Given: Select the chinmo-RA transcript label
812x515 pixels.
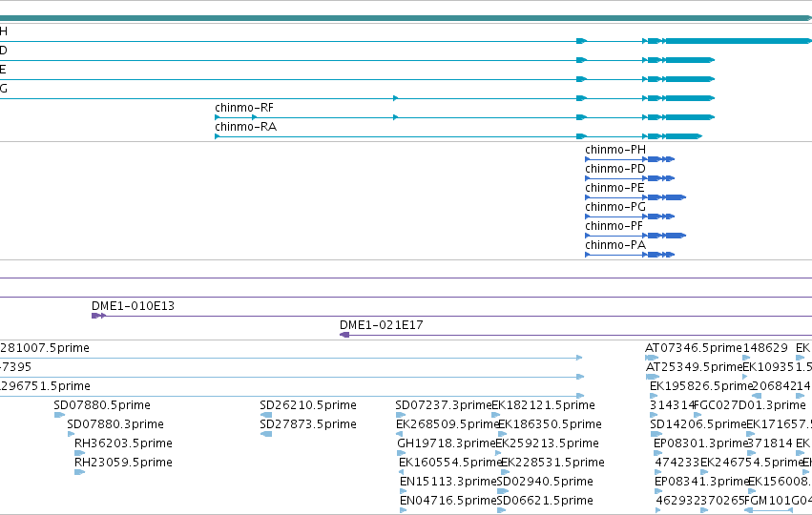Looking at the screenshot, I should point(245,127).
